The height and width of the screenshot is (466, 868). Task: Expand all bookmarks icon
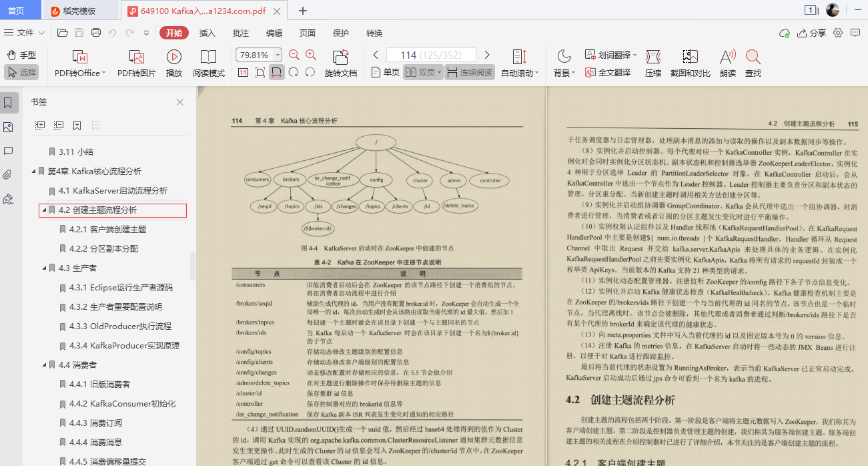tap(40, 125)
